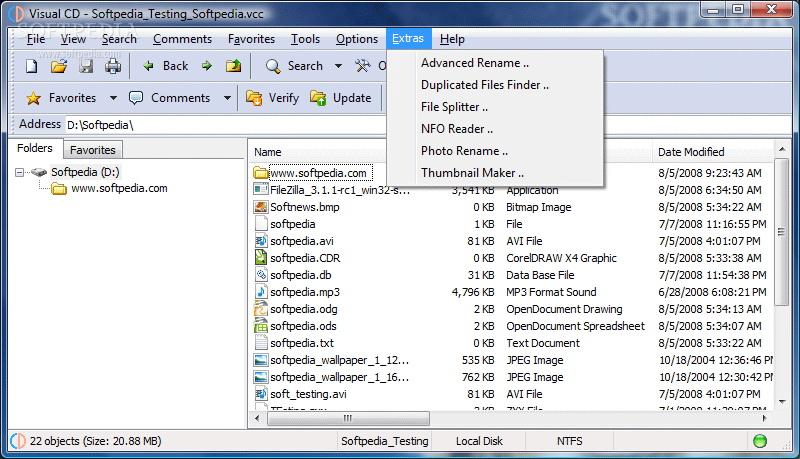The image size is (800, 459).
Task: Click the Favorites star toolbar button
Action: pos(62,98)
